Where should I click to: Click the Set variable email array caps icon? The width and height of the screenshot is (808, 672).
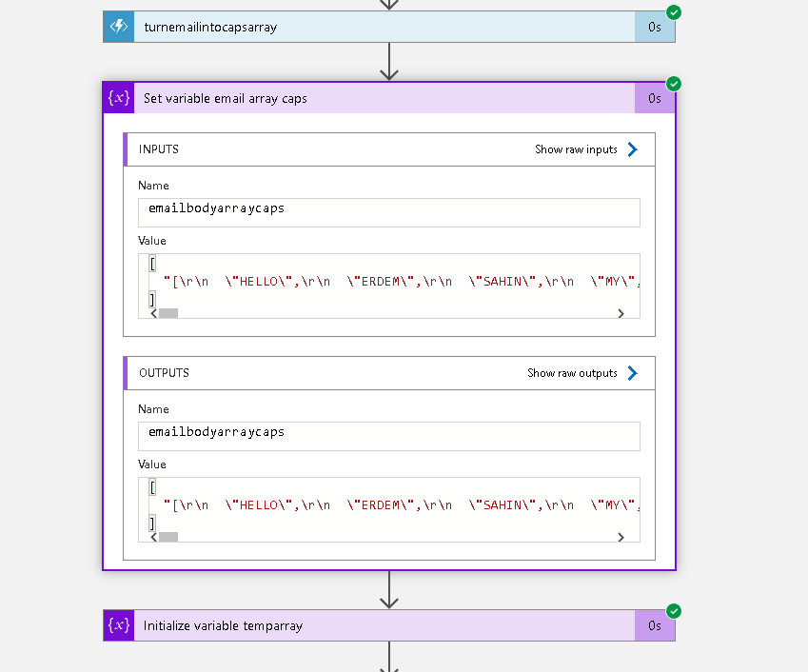point(119,98)
